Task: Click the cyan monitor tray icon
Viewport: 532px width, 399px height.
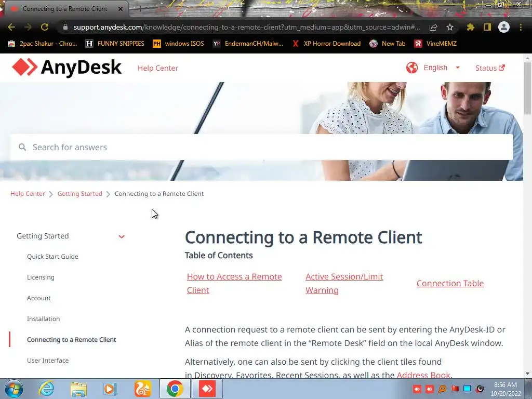Action: point(467,389)
